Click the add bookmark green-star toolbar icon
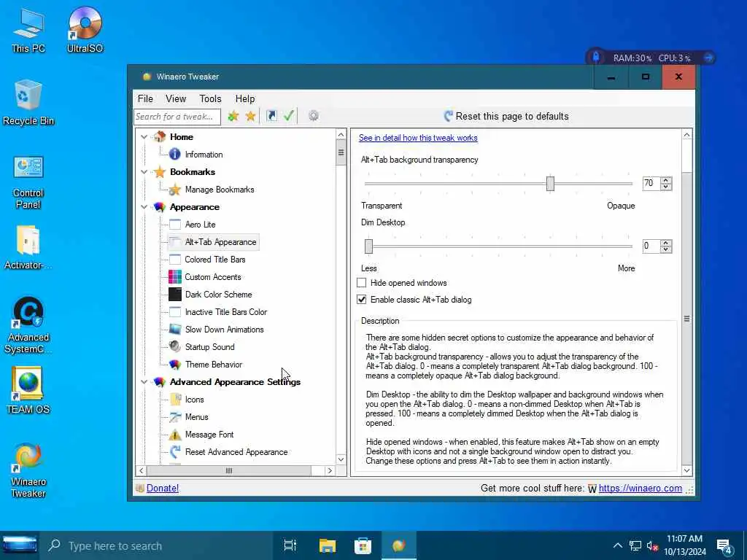 pyautogui.click(x=233, y=116)
